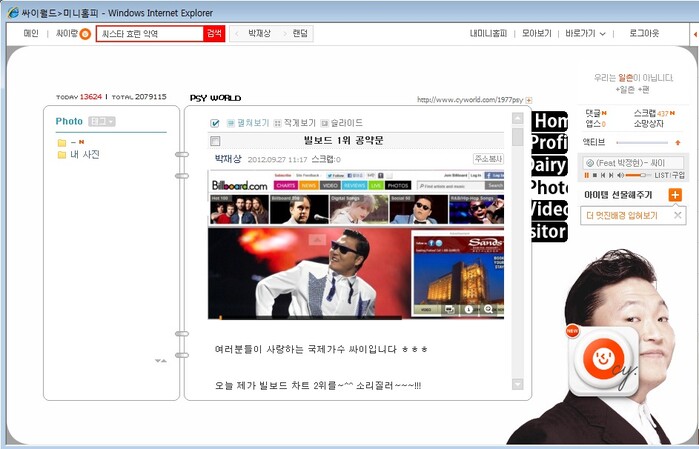
Task: Click the post scrollbar down arrow
Action: [x=517, y=384]
